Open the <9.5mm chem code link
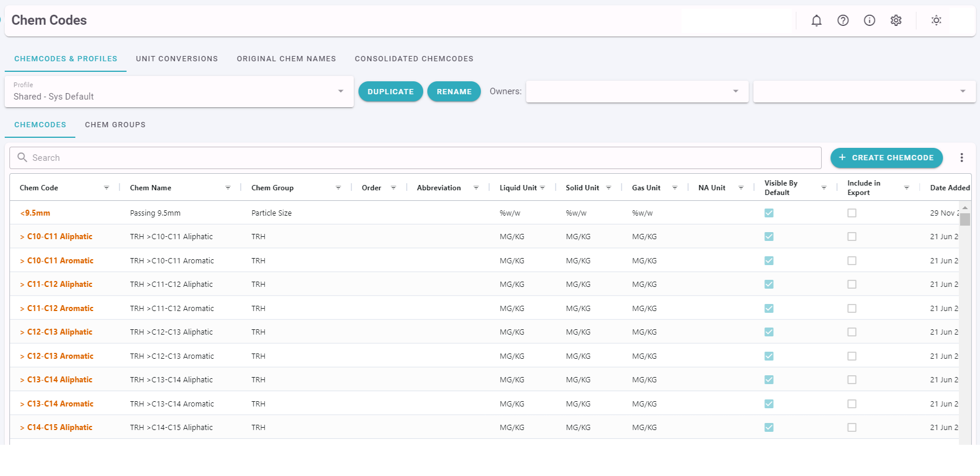This screenshot has width=980, height=476. coord(35,213)
